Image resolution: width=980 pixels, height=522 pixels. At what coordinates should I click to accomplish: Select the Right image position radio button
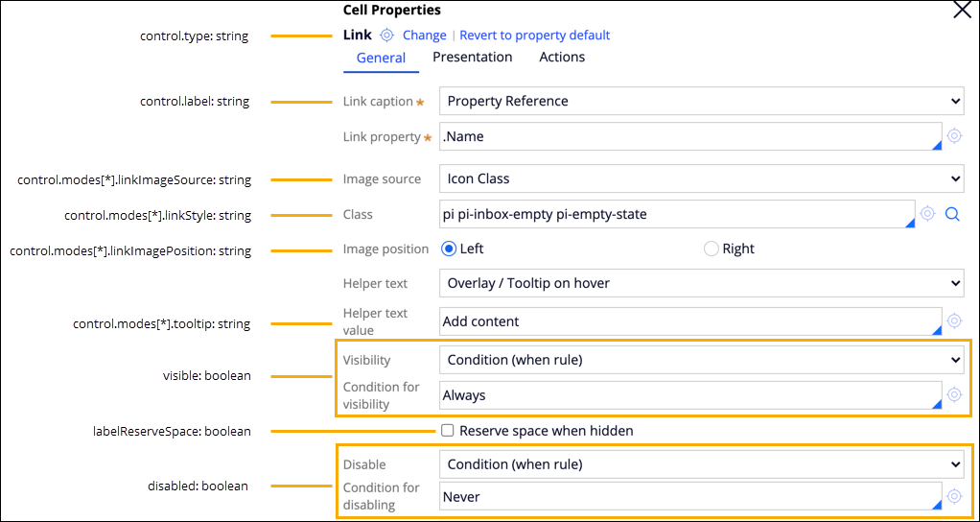(x=712, y=249)
